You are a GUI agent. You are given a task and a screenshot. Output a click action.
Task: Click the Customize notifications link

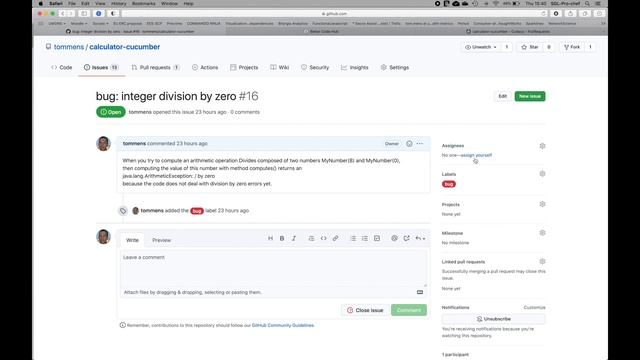(534, 307)
